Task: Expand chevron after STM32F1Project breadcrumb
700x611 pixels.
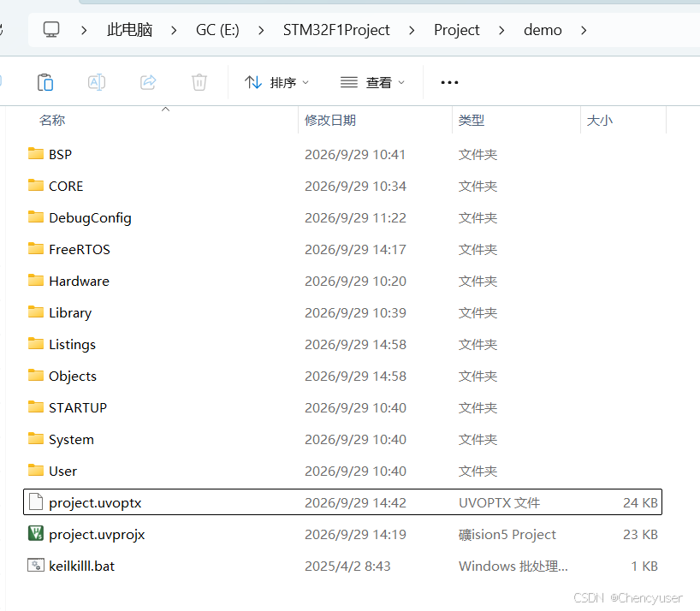Action: [x=412, y=30]
